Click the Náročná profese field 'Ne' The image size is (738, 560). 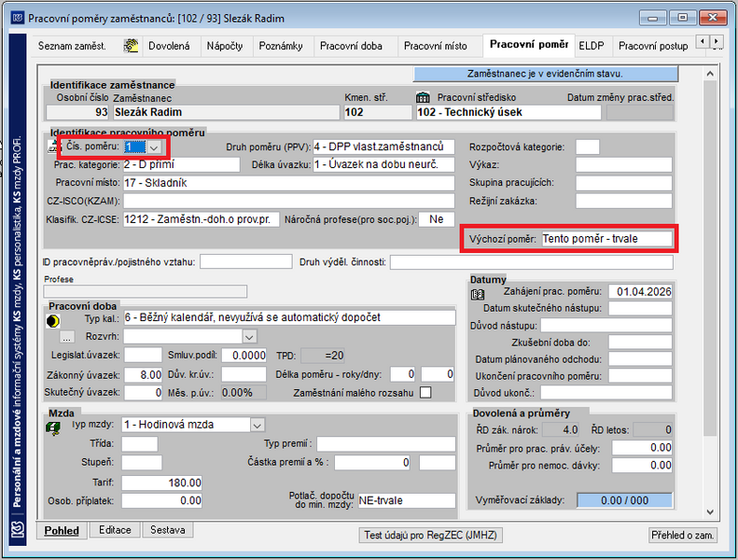point(437,219)
